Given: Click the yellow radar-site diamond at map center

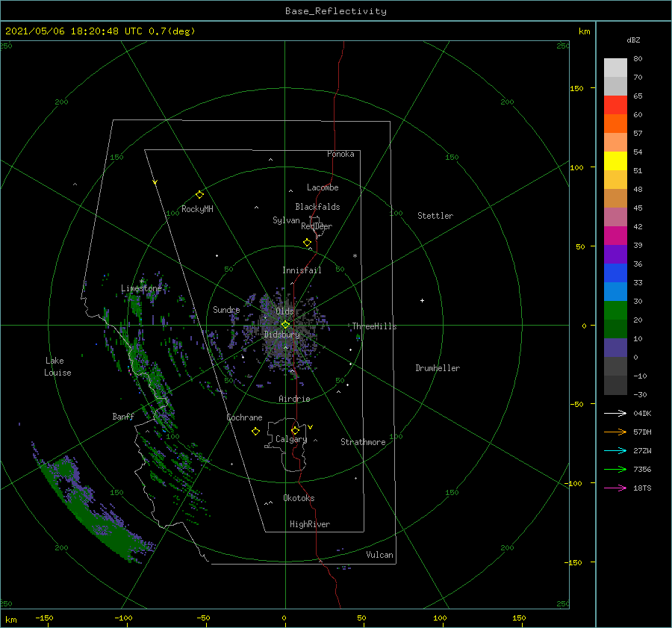Looking at the screenshot, I should [x=285, y=325].
